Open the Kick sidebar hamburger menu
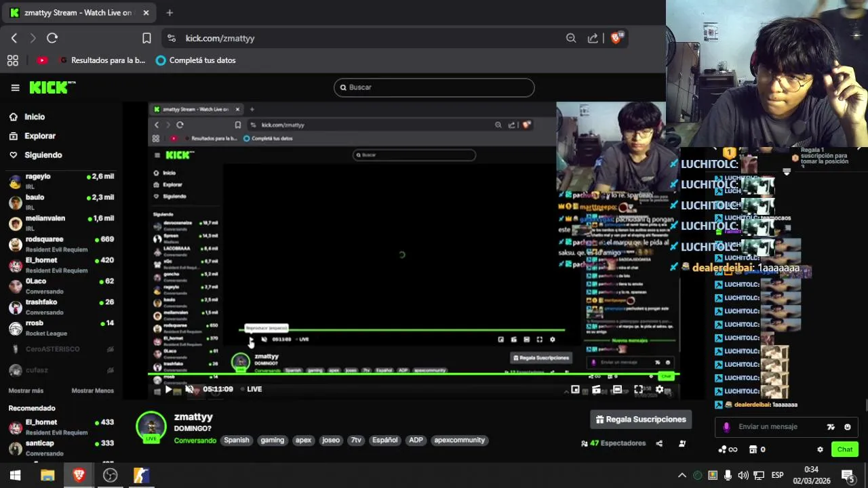Viewport: 868px width, 488px height. coord(15,87)
